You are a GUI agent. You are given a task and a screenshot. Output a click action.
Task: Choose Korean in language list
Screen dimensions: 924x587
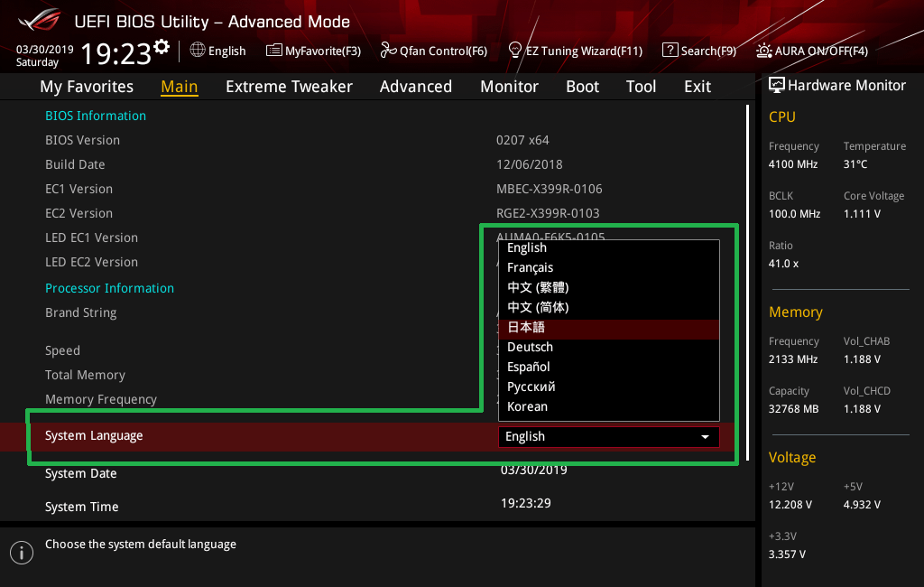click(609, 406)
